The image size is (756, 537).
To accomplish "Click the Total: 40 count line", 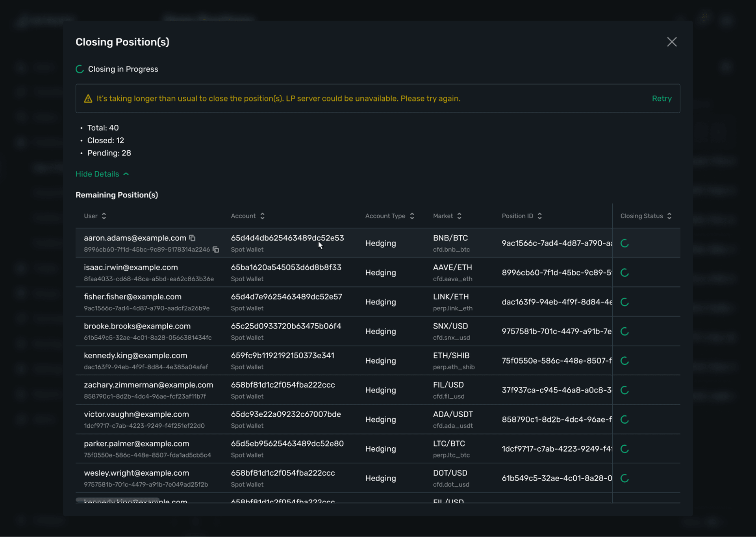I will tap(103, 128).
